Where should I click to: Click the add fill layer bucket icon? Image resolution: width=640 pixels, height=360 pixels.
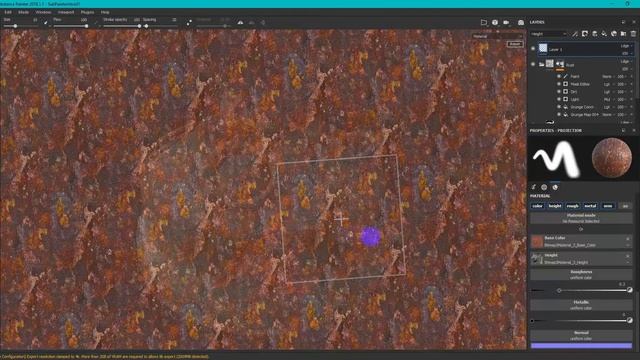click(604, 34)
